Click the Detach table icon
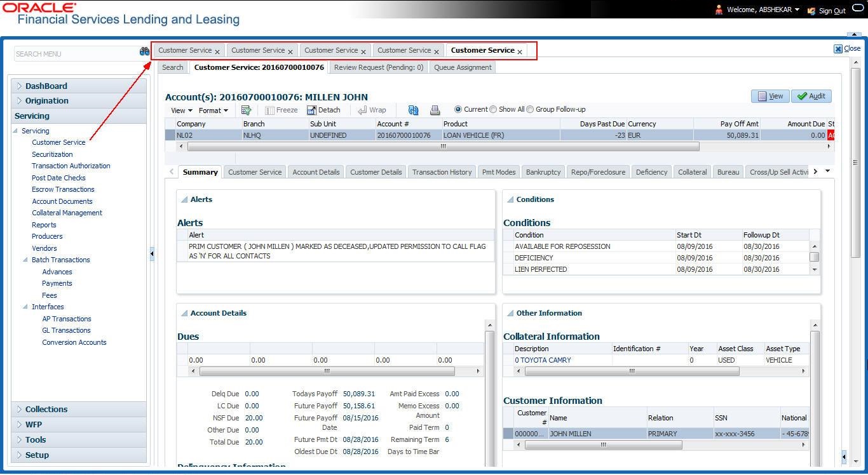The width and height of the screenshot is (868, 475). click(x=323, y=110)
